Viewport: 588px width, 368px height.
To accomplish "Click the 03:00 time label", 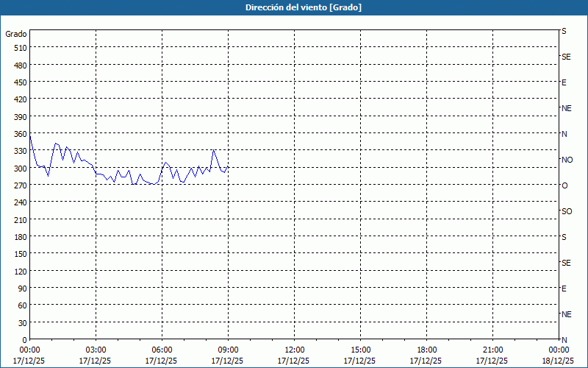I will point(96,350).
